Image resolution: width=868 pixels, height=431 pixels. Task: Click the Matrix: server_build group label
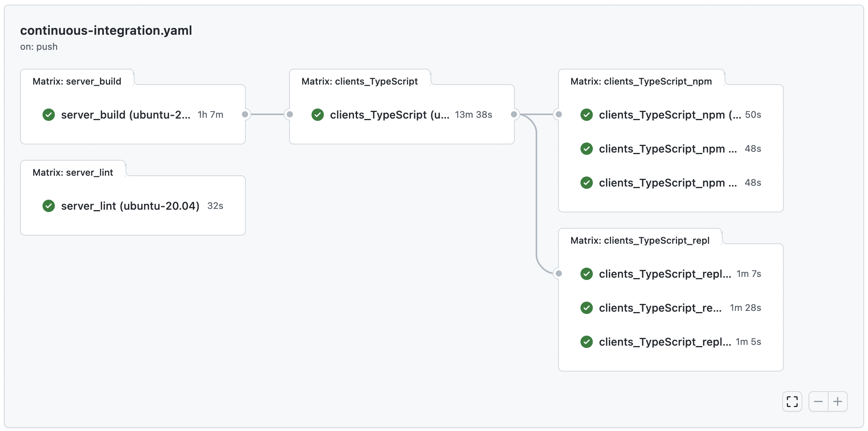(77, 81)
